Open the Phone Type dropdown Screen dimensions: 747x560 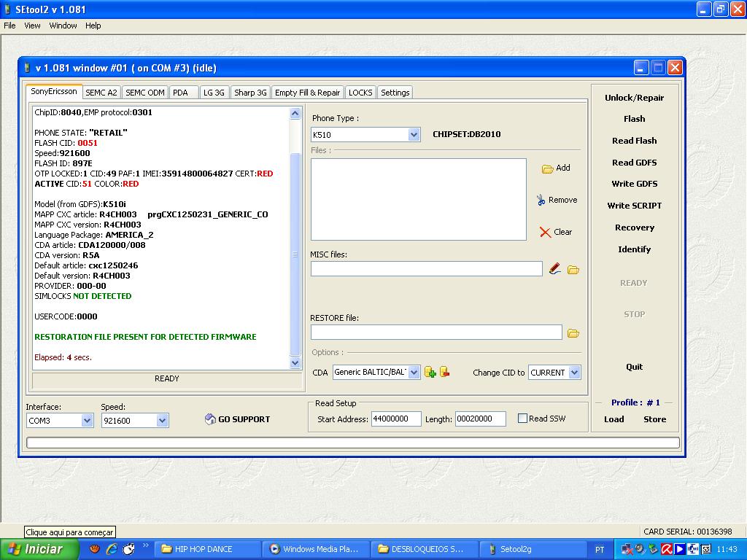(414, 135)
